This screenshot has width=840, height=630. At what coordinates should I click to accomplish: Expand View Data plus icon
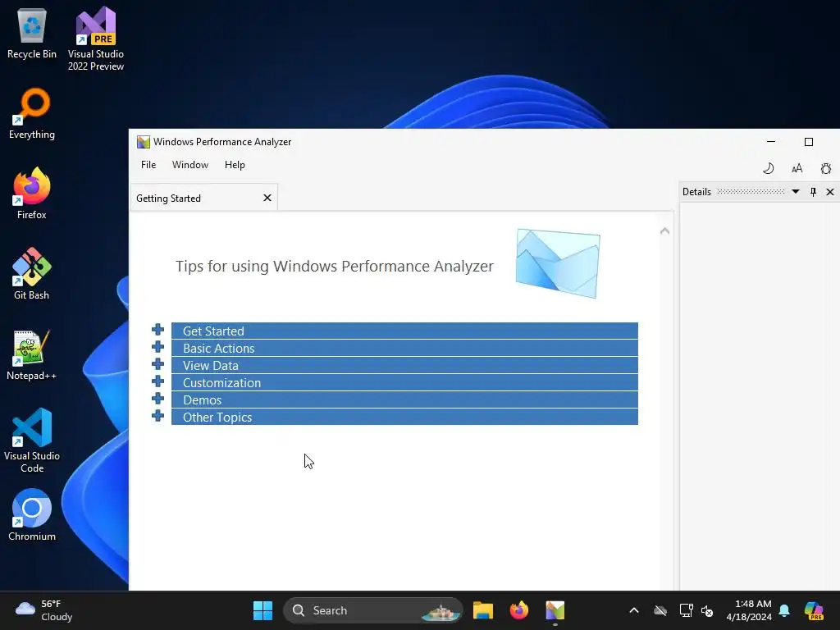coord(157,364)
